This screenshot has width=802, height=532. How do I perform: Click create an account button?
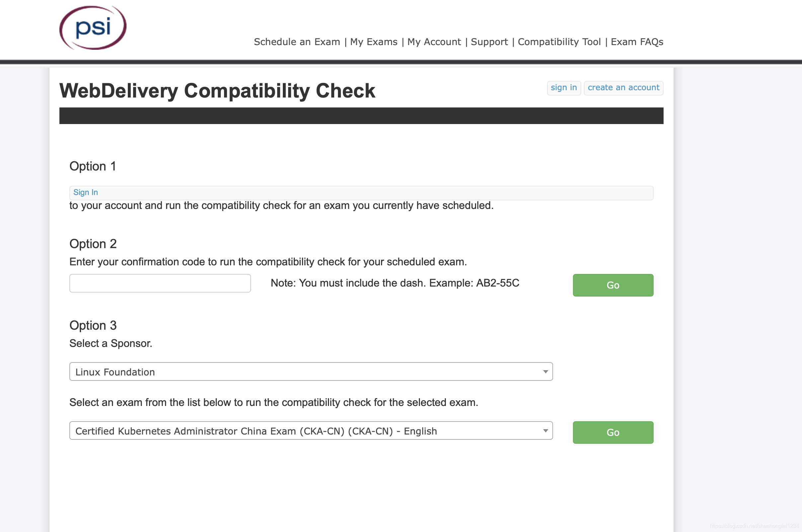[623, 88]
